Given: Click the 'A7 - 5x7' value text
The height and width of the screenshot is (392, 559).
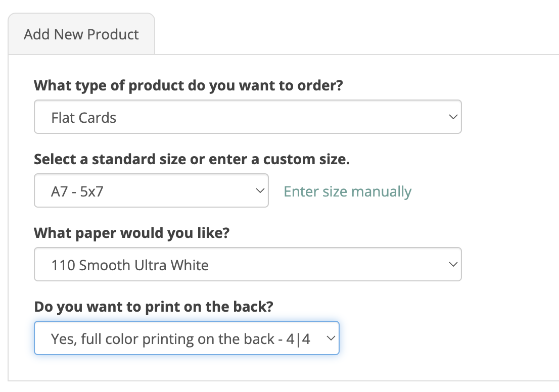Looking at the screenshot, I should point(77,191).
